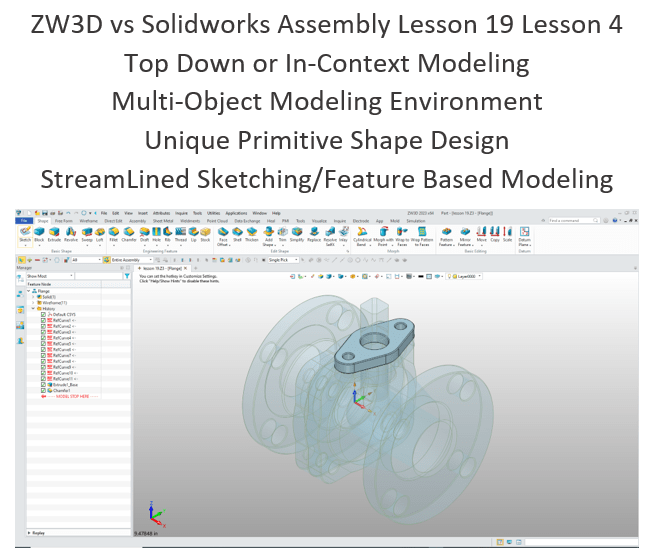Uncheck the Default CSYS checkbox
Screen dimensions: 648x552
[x=43, y=313]
